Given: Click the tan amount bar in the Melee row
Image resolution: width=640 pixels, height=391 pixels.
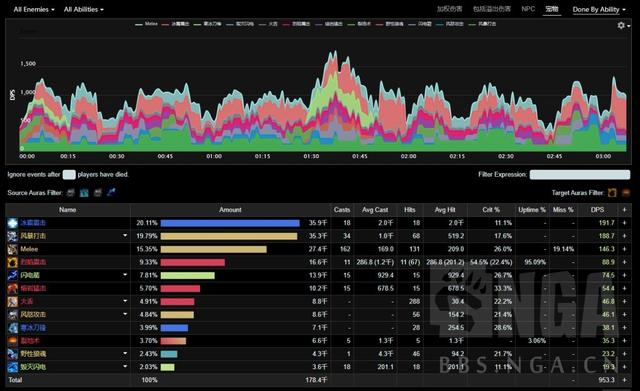Looking at the screenshot, I should pyautogui.click(x=213, y=249).
